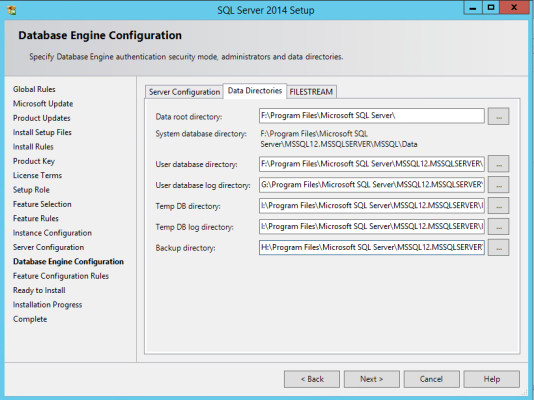Select Server Configuration step in sidebar
The width and height of the screenshot is (534, 400).
pos(48,247)
